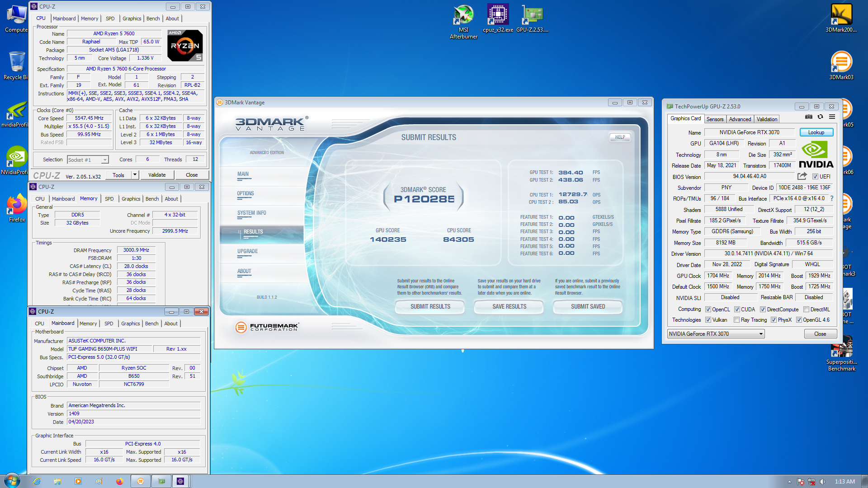Open cpuz_x32.exe desktop shortcut
Image resolution: width=868 pixels, height=488 pixels.
click(x=498, y=19)
